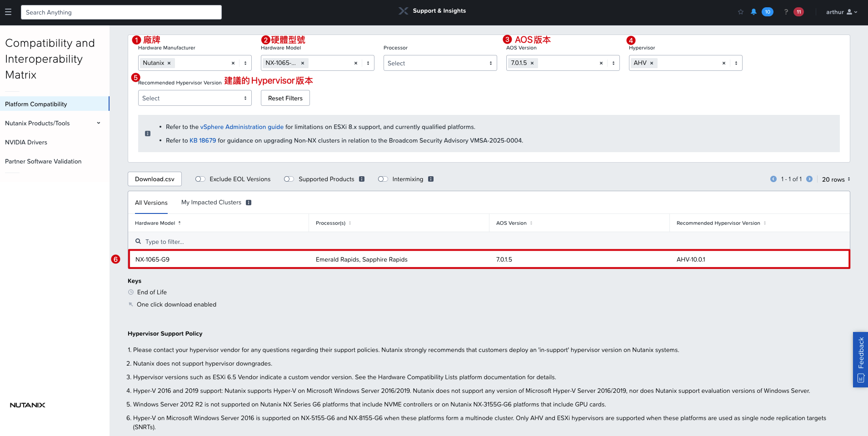This screenshot has height=436, width=868.
Task: Remove the NX-1065 hardware model tag
Action: tap(303, 63)
